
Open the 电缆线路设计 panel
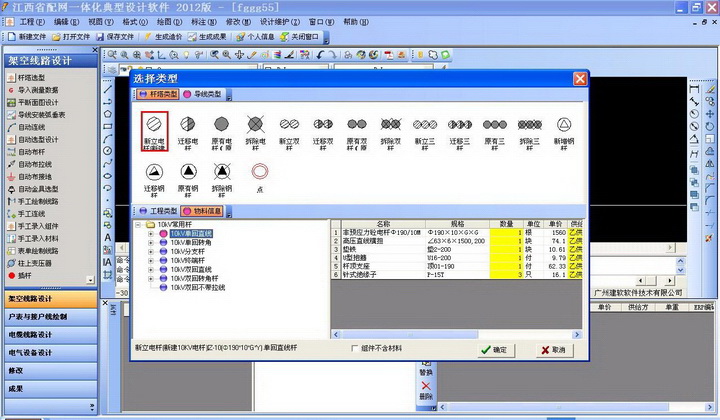pyautogui.click(x=51, y=335)
